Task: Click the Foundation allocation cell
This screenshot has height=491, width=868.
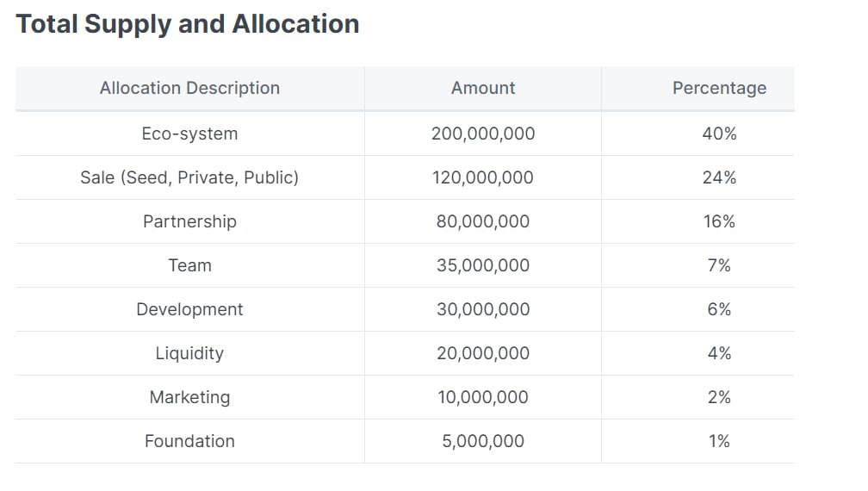Action: tap(189, 441)
